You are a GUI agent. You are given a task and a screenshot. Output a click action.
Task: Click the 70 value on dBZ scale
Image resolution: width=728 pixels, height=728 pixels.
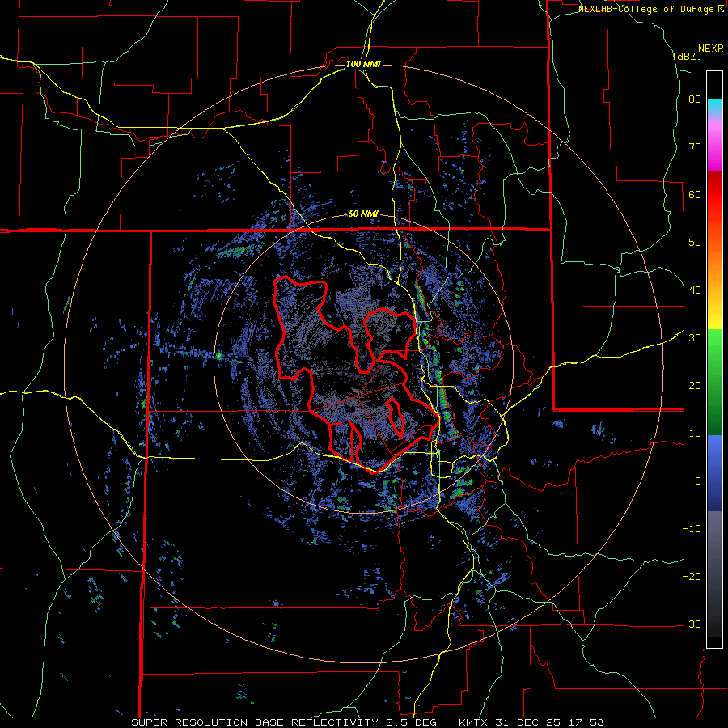695,146
